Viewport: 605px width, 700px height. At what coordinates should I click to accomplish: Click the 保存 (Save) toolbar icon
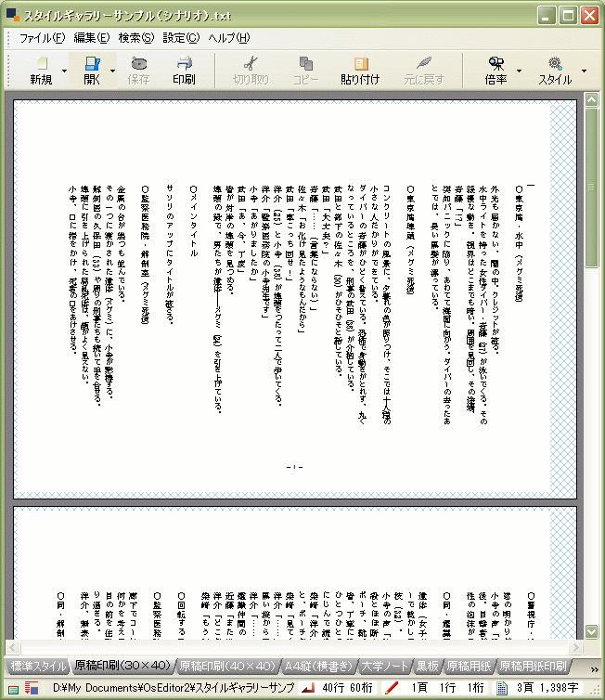pos(139,63)
